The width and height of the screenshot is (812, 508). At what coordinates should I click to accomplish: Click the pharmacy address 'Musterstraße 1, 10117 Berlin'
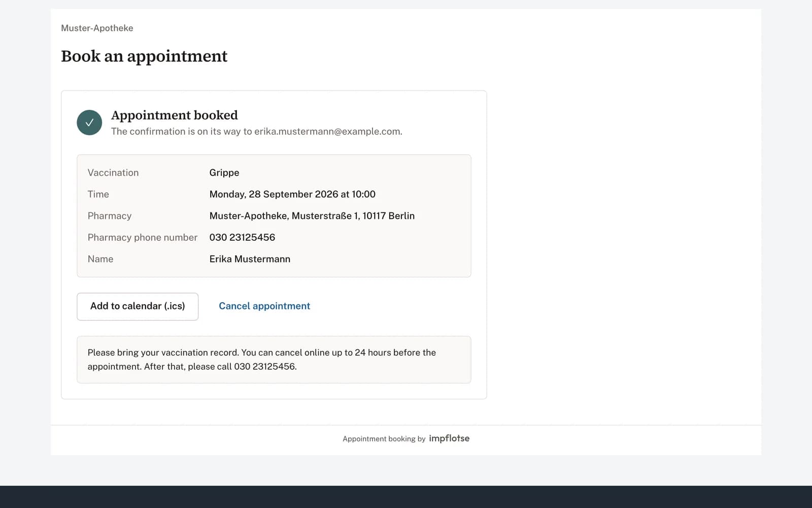click(x=353, y=216)
